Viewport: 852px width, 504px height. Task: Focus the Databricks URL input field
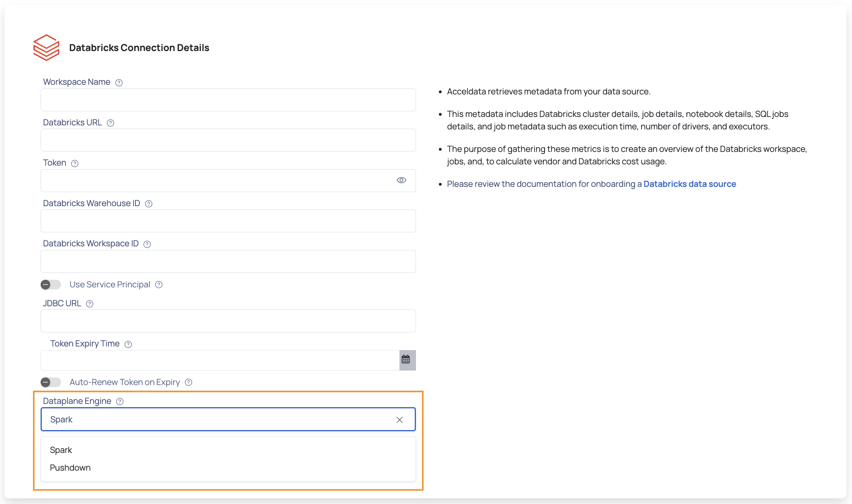(x=228, y=140)
